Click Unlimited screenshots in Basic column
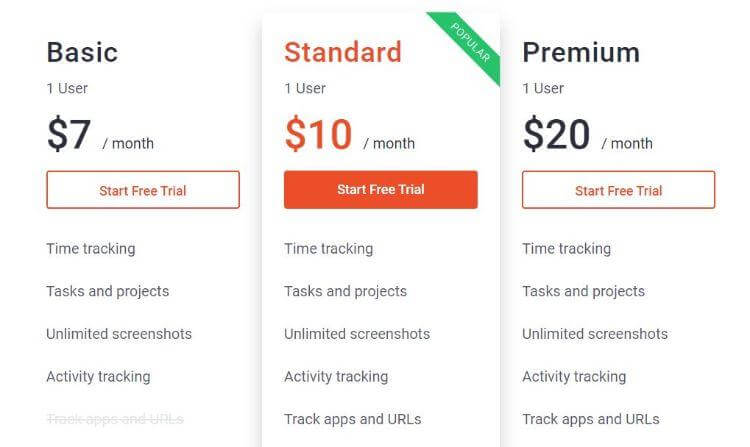The height and width of the screenshot is (447, 750). tap(118, 334)
